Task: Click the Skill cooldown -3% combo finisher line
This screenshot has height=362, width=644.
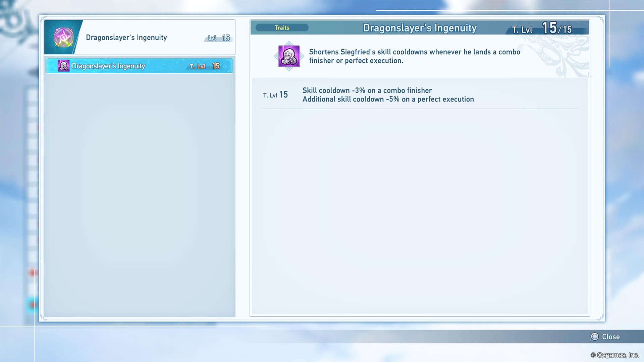Action: point(367,90)
